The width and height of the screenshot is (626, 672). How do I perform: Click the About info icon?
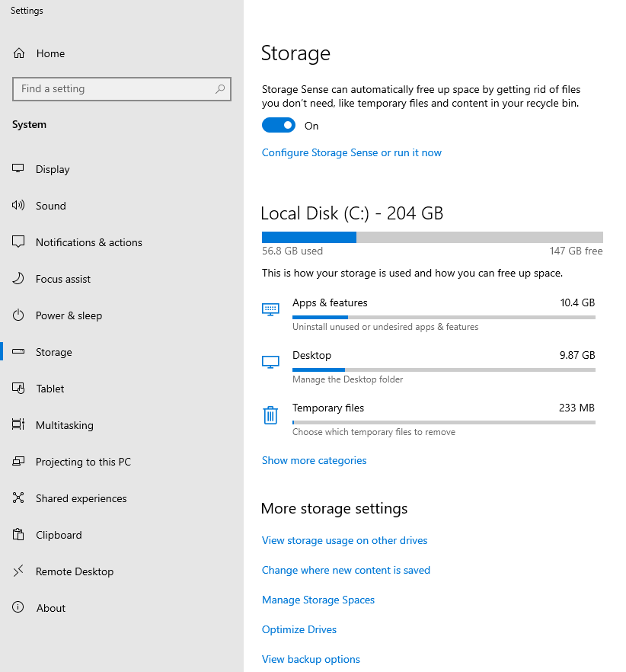point(18,607)
